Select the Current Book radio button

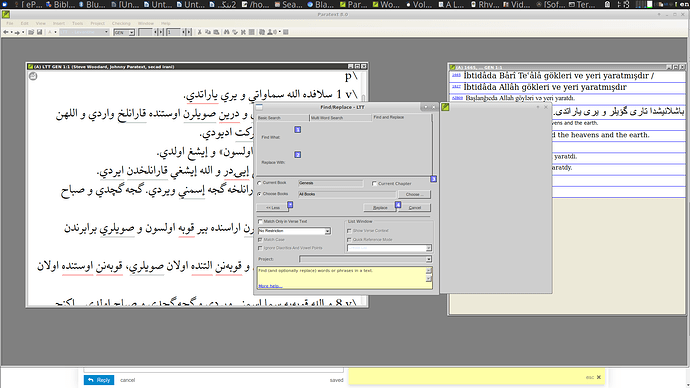tap(259, 183)
